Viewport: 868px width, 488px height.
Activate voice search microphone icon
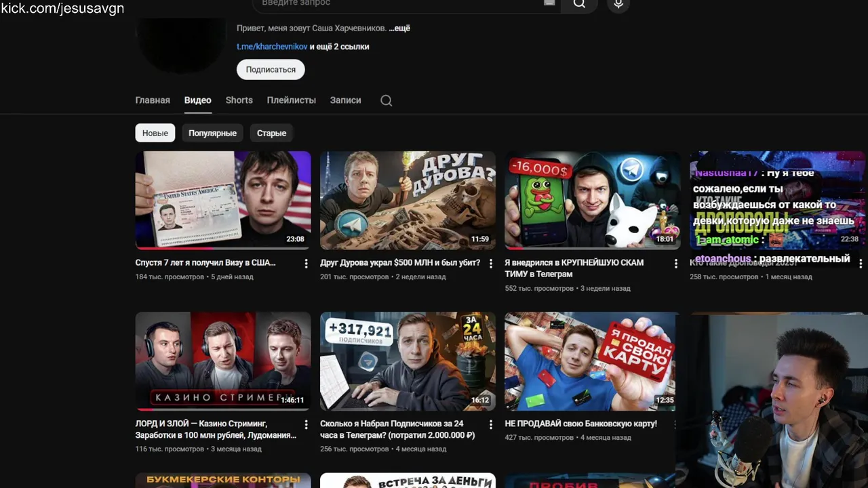(x=618, y=4)
